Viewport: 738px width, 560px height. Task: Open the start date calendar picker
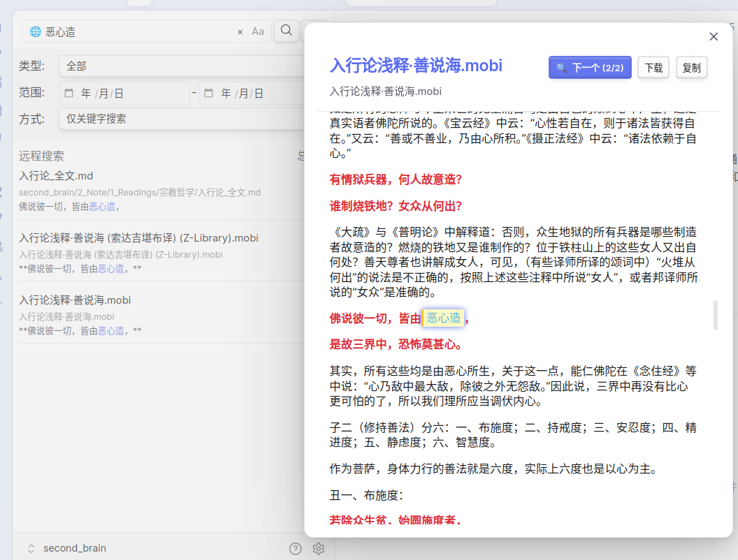(68, 93)
